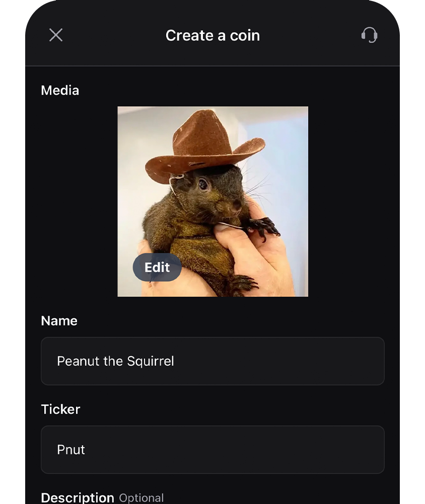Focus the Name input field

212,361
